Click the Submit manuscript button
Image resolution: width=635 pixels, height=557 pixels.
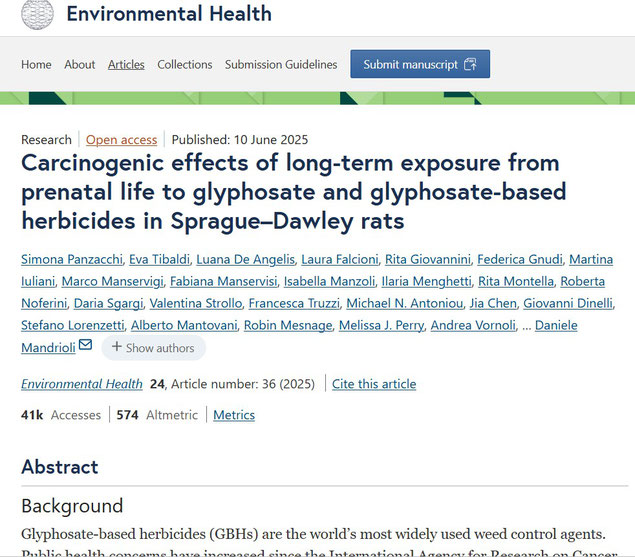[x=420, y=64]
